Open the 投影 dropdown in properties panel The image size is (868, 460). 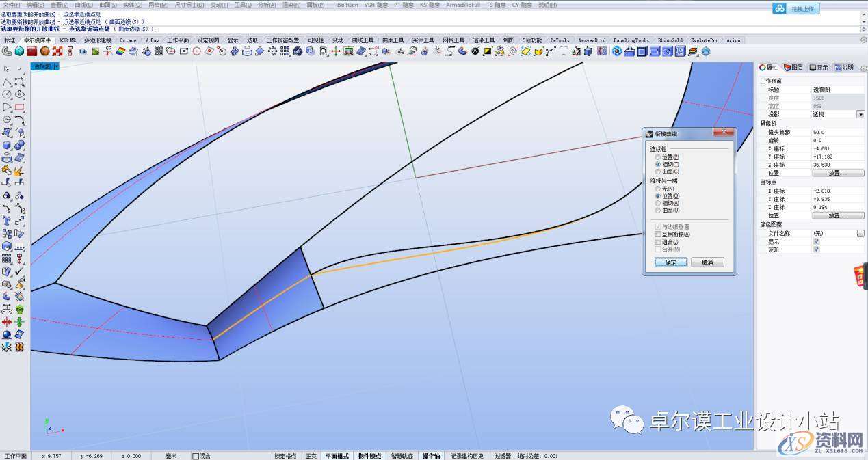(x=860, y=114)
